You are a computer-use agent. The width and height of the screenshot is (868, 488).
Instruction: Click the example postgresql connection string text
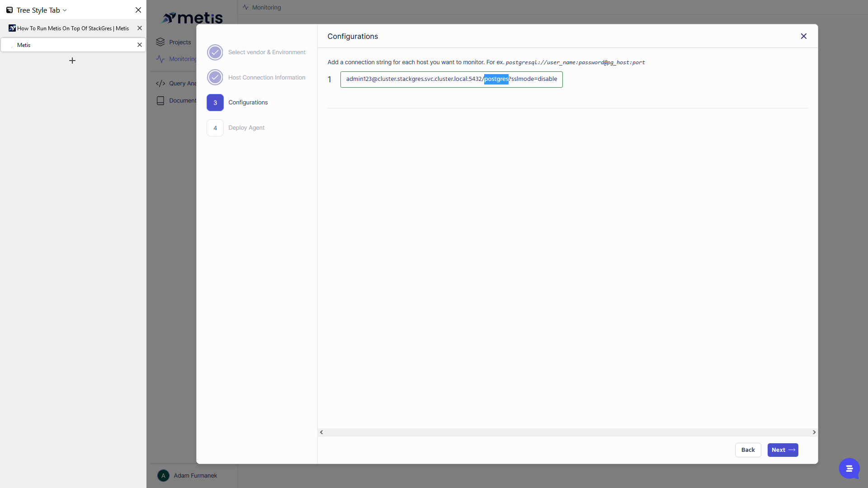(x=575, y=62)
